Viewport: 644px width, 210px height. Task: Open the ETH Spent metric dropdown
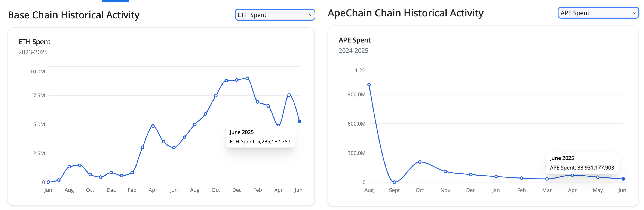(x=275, y=15)
